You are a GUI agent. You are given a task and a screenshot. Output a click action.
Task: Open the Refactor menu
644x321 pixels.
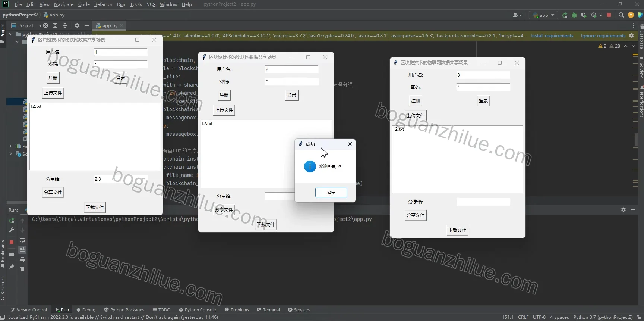tap(103, 4)
